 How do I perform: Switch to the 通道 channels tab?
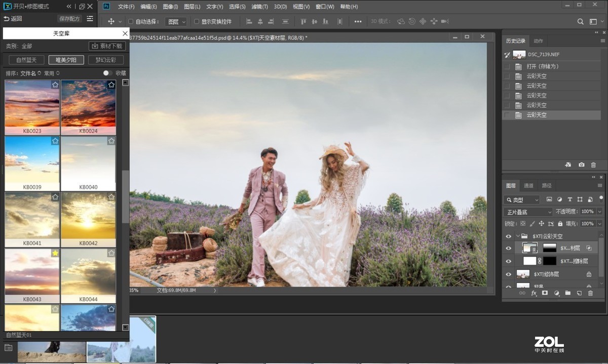(x=528, y=186)
